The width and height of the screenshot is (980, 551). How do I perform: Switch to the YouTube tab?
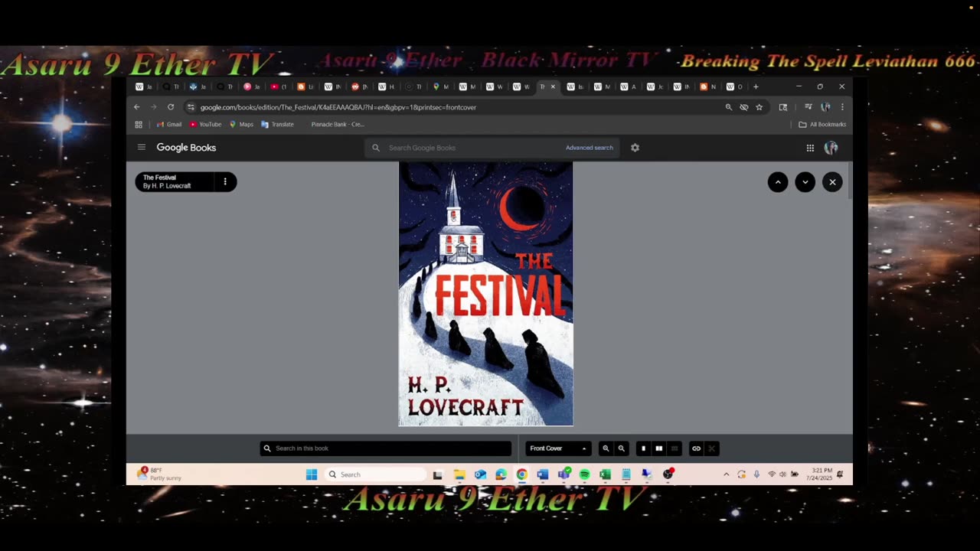point(279,86)
